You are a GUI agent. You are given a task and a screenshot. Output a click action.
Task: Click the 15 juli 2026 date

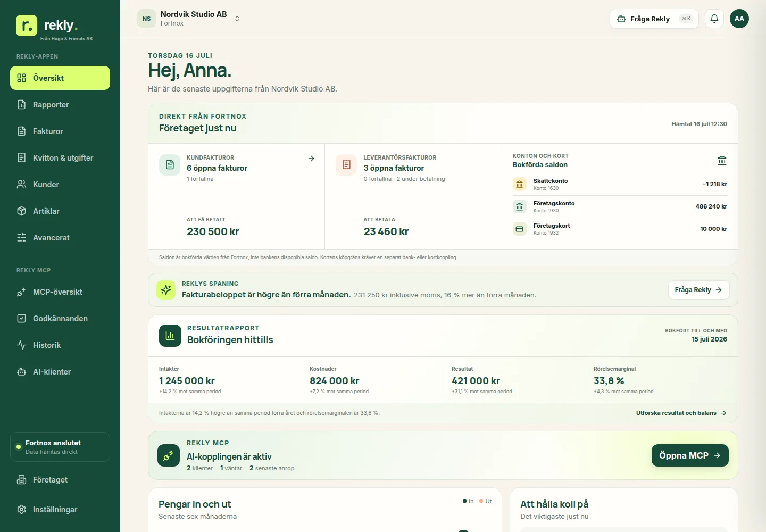pyautogui.click(x=709, y=339)
